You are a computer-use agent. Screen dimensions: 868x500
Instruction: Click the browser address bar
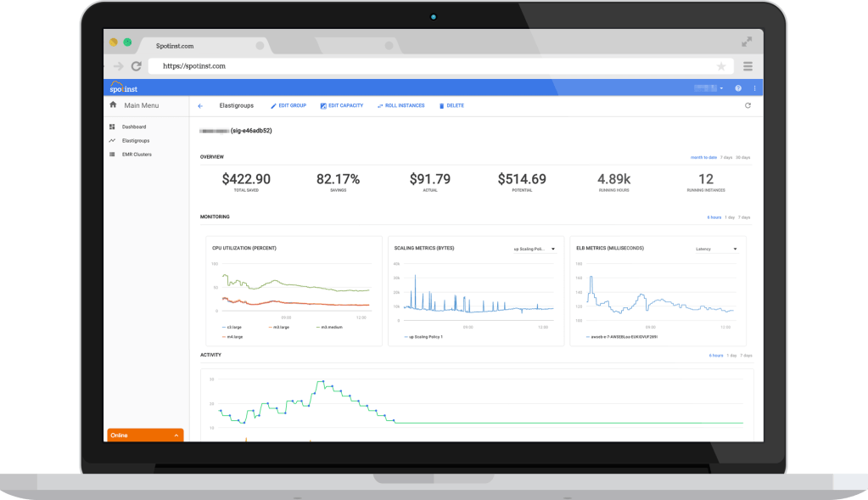click(440, 66)
